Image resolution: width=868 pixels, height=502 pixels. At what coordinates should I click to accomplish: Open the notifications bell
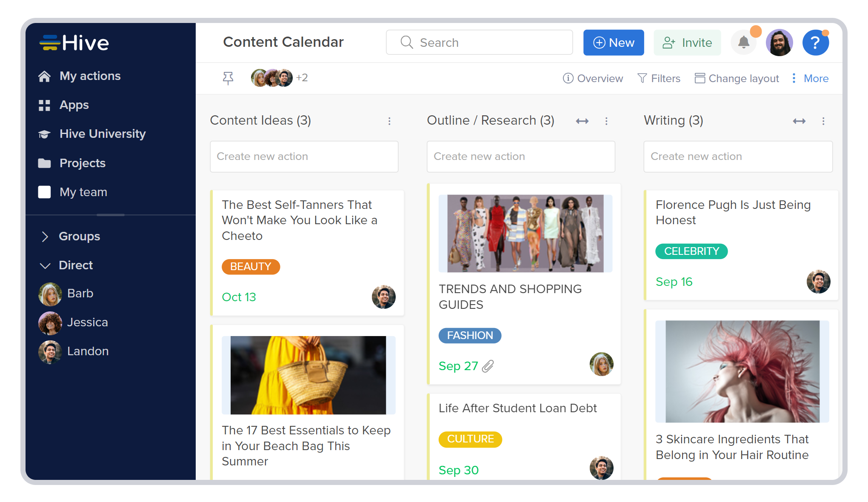coord(744,42)
